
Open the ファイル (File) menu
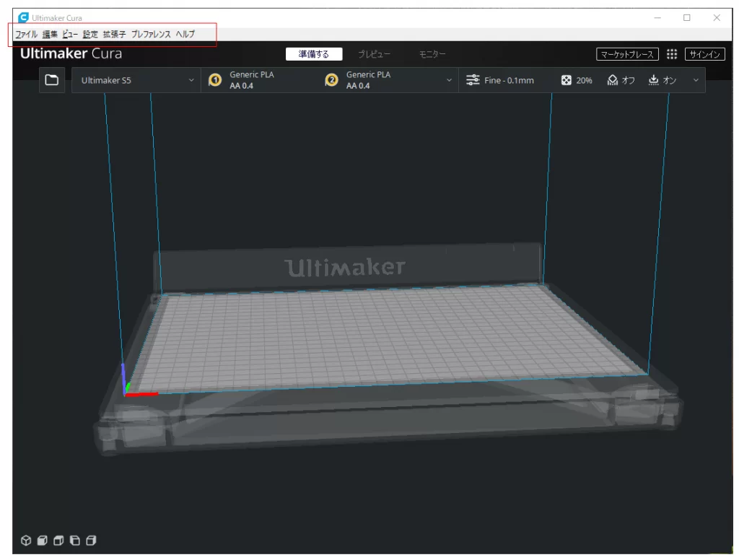[x=27, y=34]
